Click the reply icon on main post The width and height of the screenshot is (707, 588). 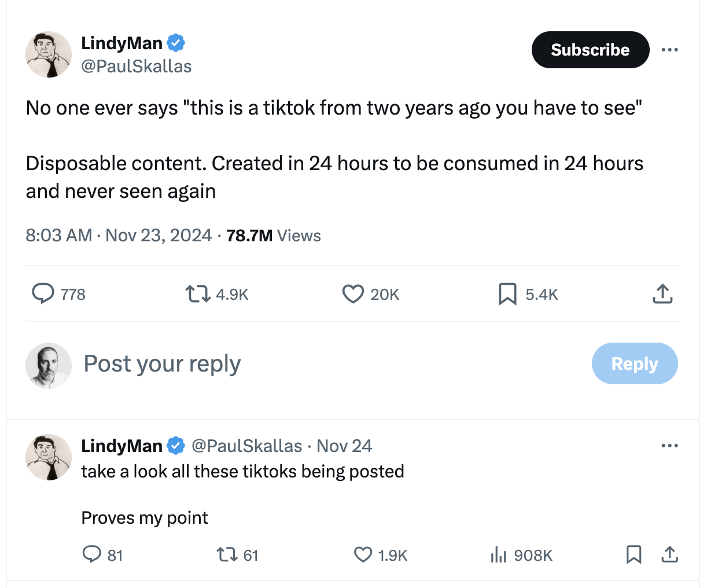pos(43,294)
